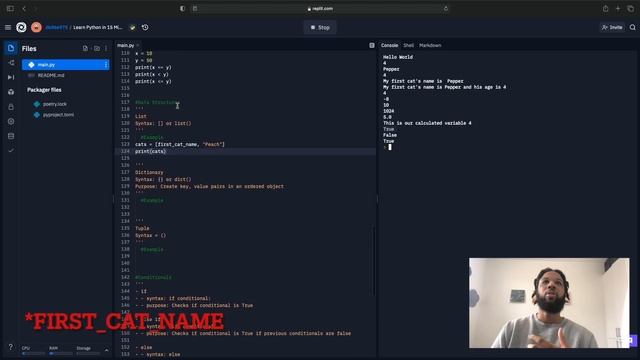Switch to the Shell tab
The image size is (640, 360).
coord(409,45)
